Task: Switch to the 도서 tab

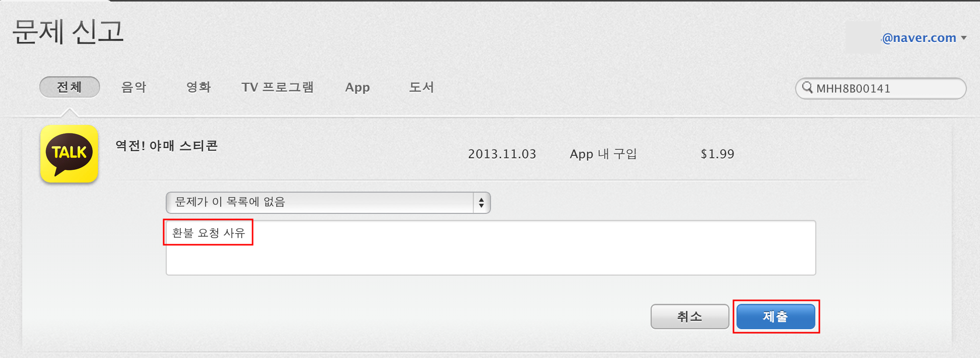Action: [421, 87]
